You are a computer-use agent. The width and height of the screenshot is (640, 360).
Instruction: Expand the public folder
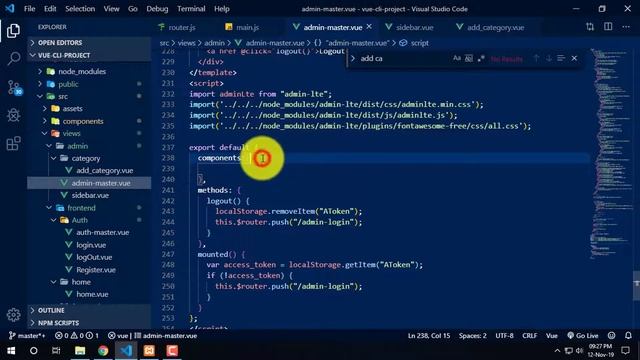68,84
